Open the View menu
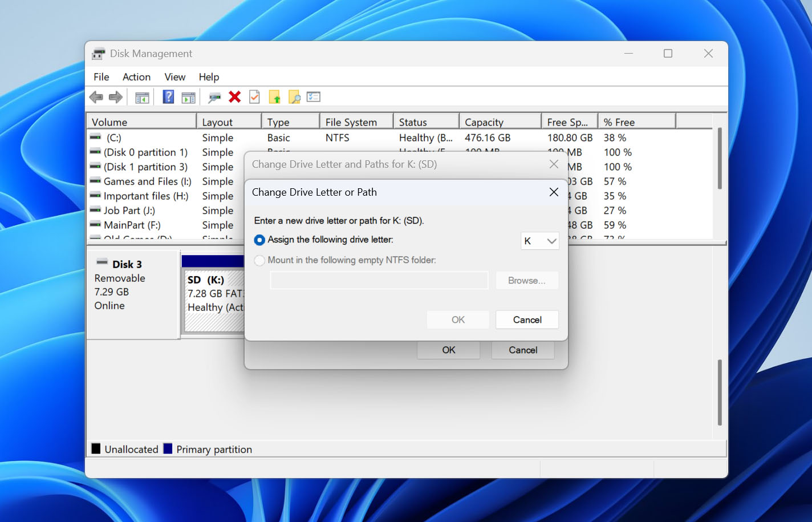 coord(175,77)
